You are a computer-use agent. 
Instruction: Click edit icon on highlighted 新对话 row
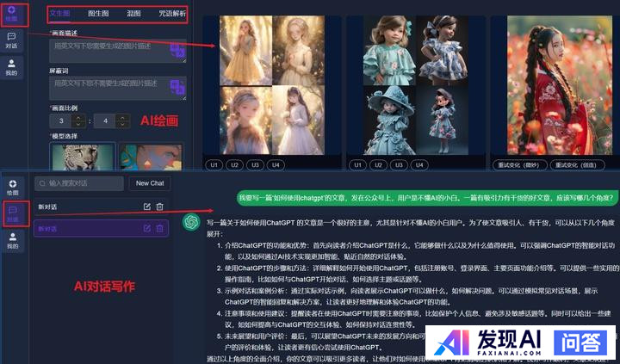146,228
